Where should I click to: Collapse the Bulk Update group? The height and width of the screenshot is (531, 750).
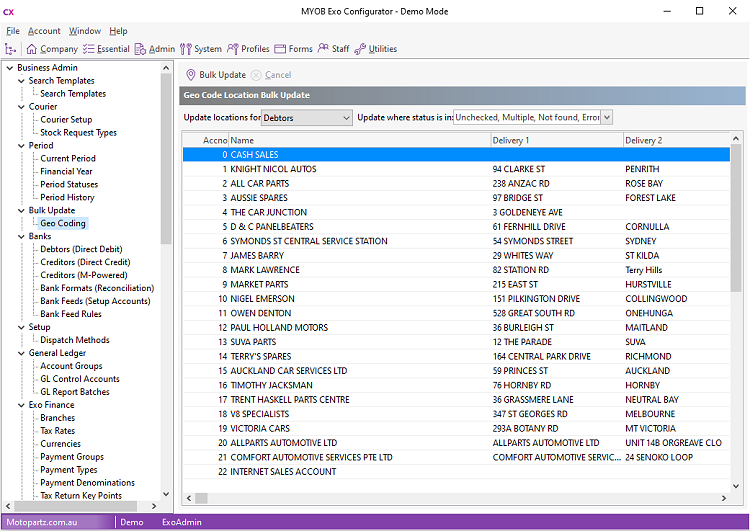pos(21,210)
